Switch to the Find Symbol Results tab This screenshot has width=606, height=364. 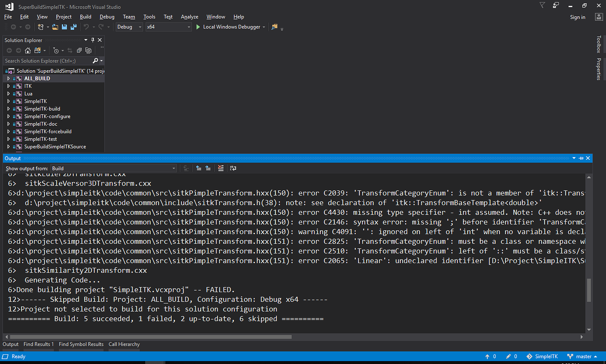pyautogui.click(x=81, y=344)
